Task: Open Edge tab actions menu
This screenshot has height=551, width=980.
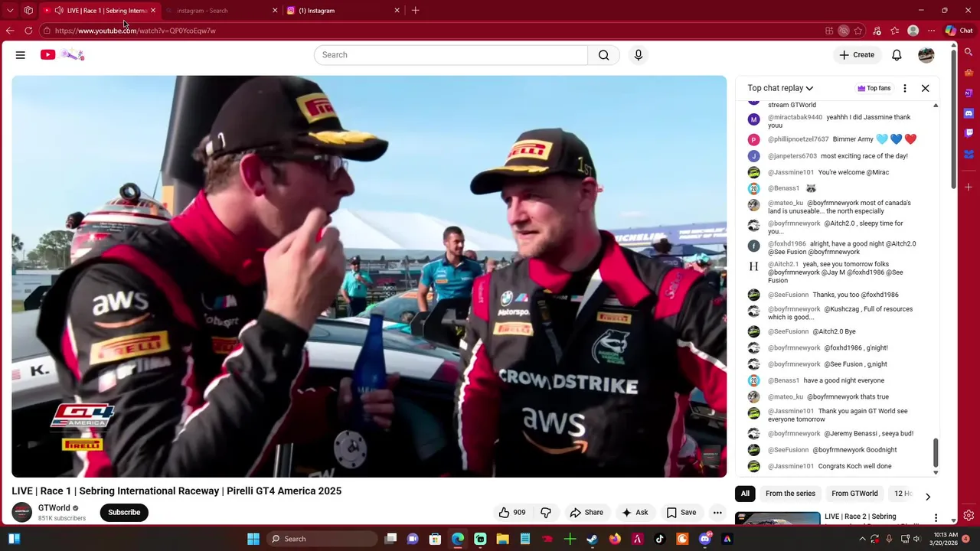Action: [x=10, y=10]
